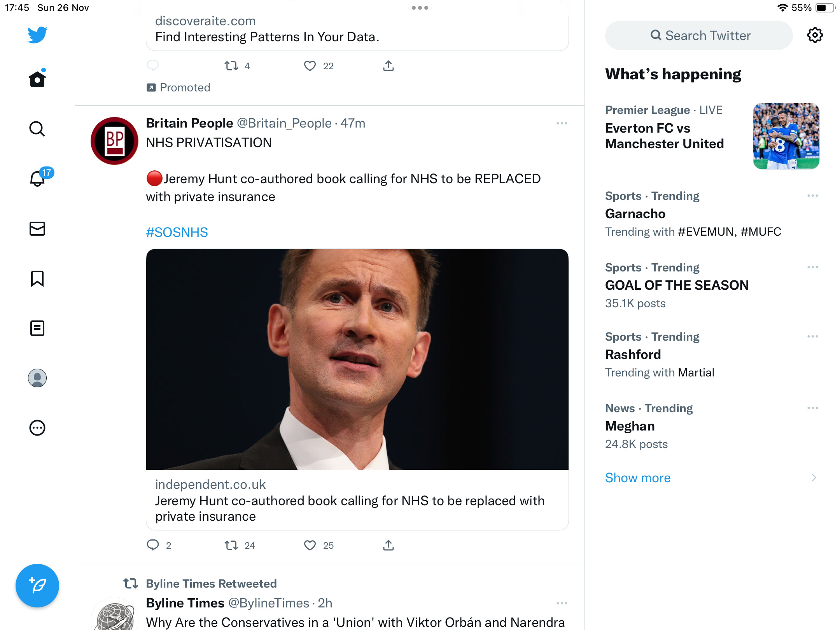
Task: Expand options for Meghan trend
Action: coord(813,408)
